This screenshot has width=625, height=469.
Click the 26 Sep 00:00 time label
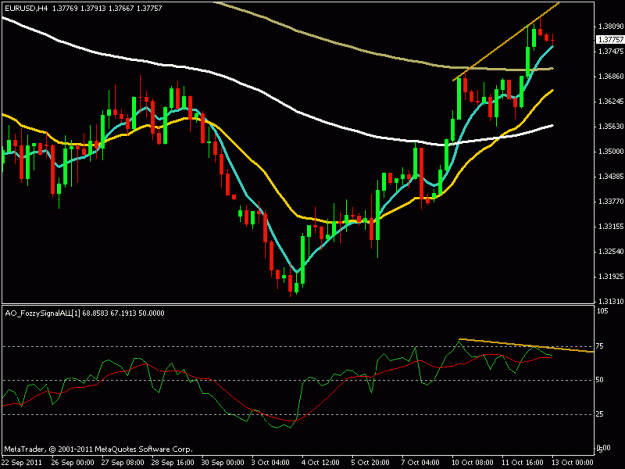pos(73,462)
